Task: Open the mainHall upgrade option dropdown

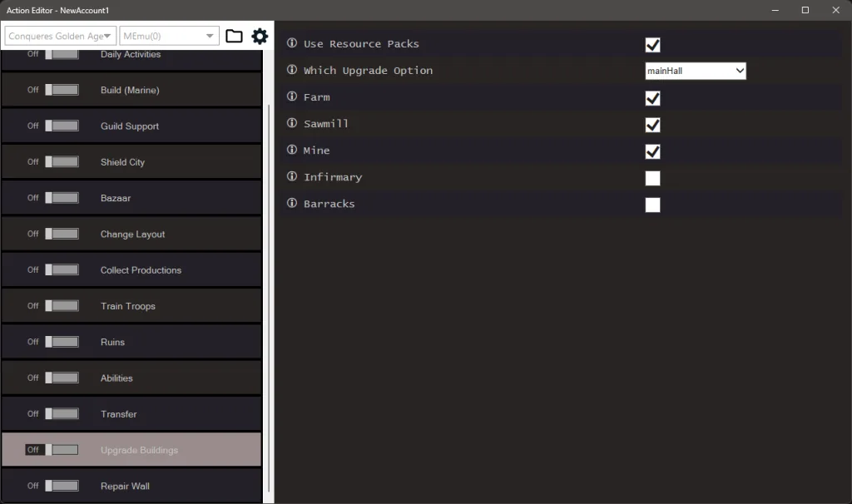Action: (x=696, y=71)
